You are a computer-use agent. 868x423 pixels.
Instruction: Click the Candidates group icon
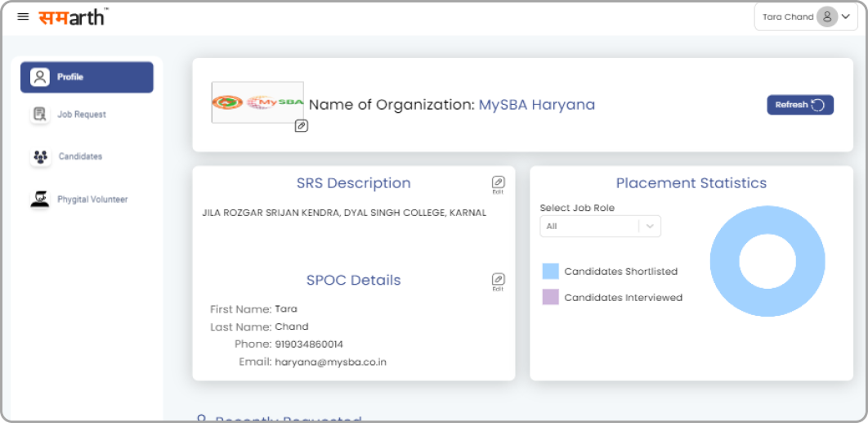[40, 156]
